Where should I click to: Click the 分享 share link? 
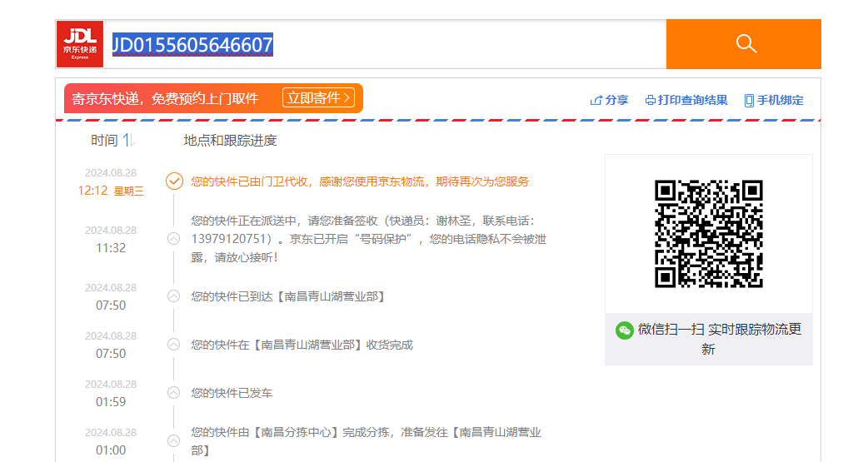[x=616, y=100]
